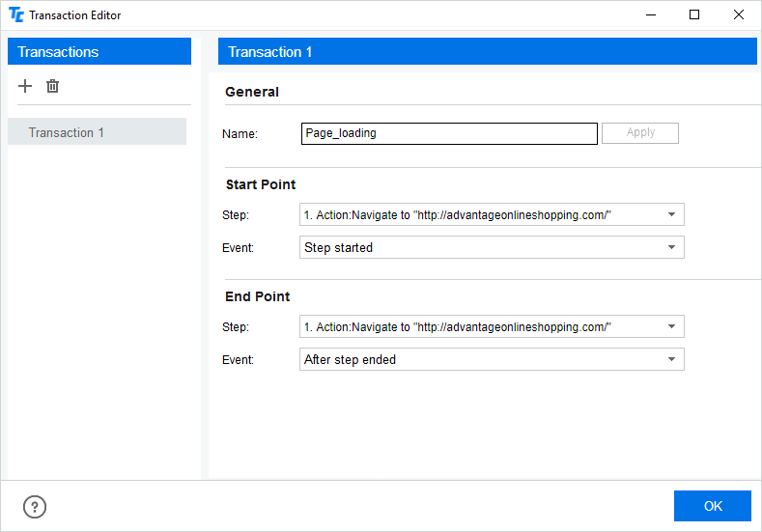Delete transaction using the trash icon
Viewport: 762px width, 532px height.
[53, 86]
